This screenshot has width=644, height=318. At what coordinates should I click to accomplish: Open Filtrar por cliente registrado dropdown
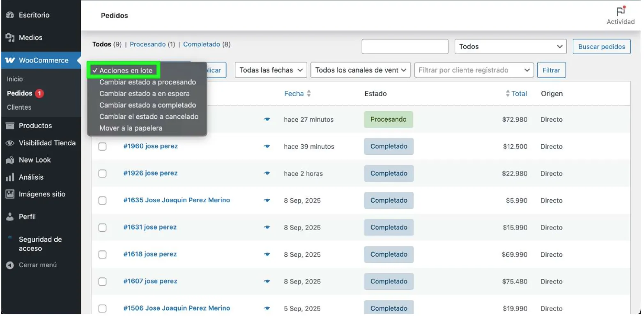474,70
